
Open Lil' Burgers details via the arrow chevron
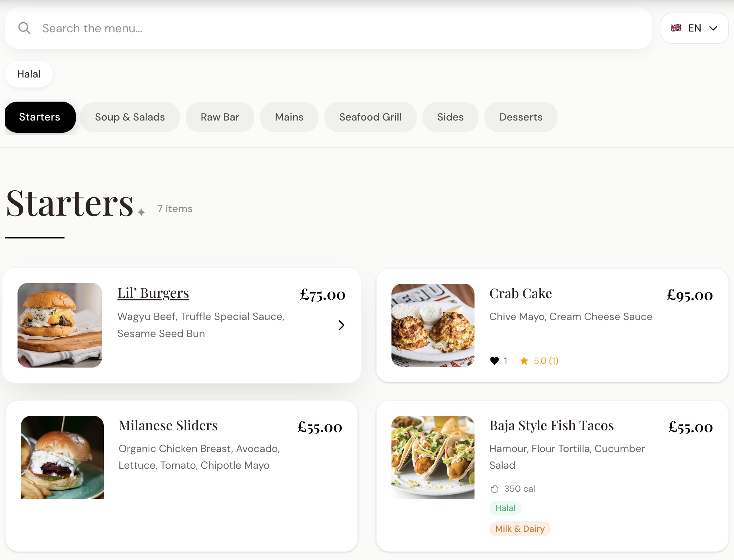341,325
